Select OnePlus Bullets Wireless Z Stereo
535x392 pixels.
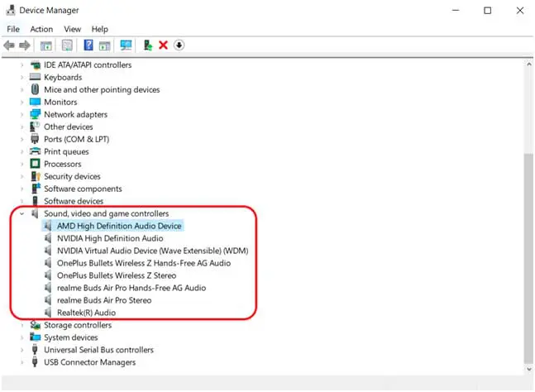[x=117, y=275]
